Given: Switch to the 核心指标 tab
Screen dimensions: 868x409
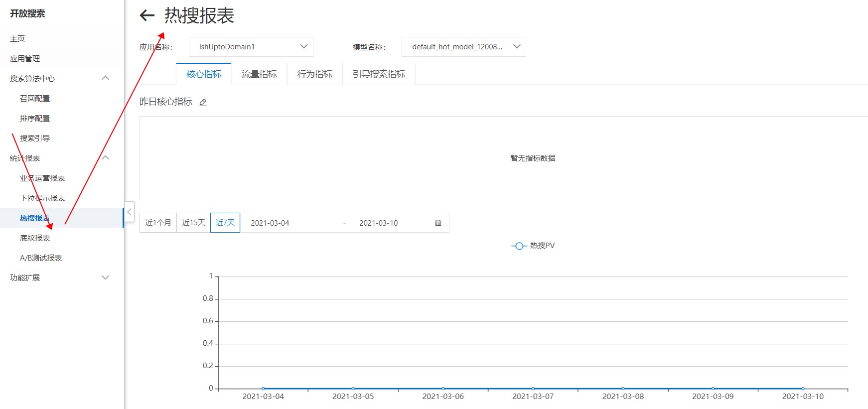Looking at the screenshot, I should point(204,74).
